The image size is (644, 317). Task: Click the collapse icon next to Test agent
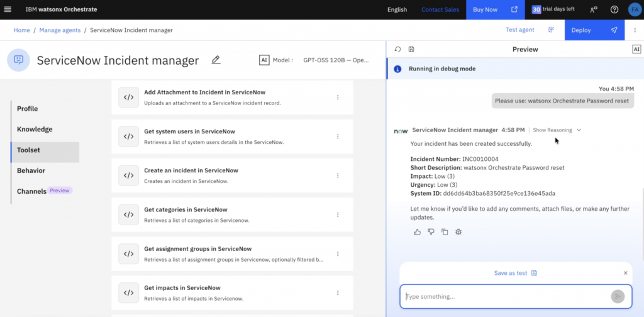click(x=551, y=30)
